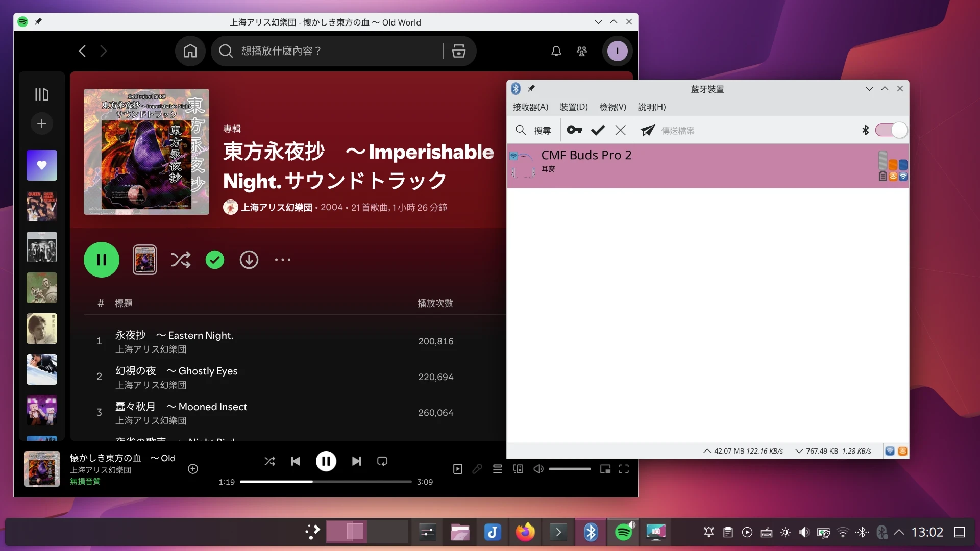Expand Your Library sidebar icon

(x=42, y=94)
